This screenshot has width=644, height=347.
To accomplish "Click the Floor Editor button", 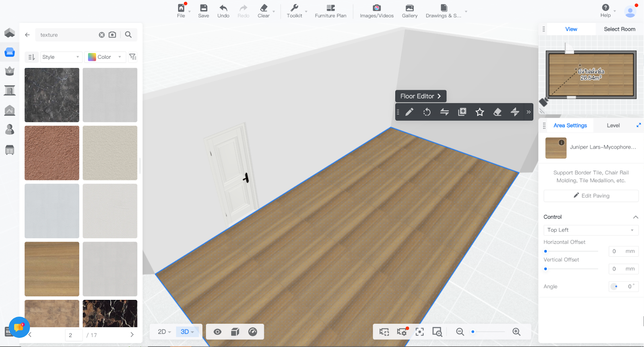I will click(421, 96).
